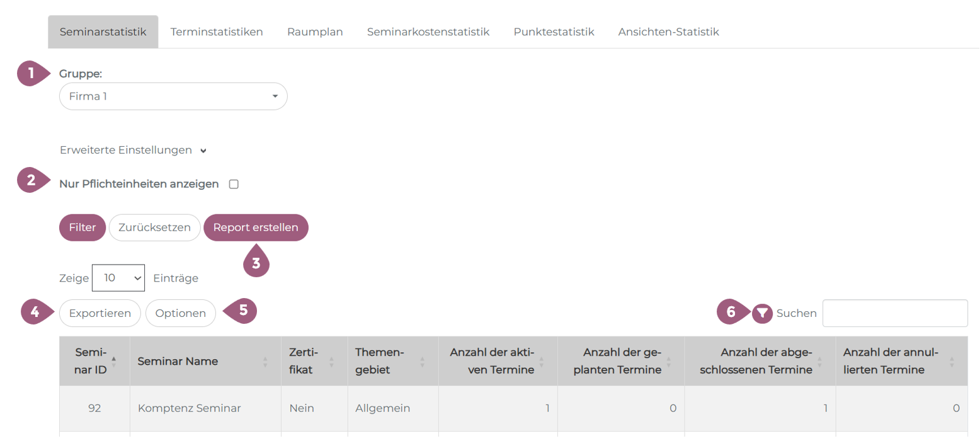Viewport: 980px width, 448px height.
Task: Sort by Seminar Name column arrows
Action: click(265, 362)
